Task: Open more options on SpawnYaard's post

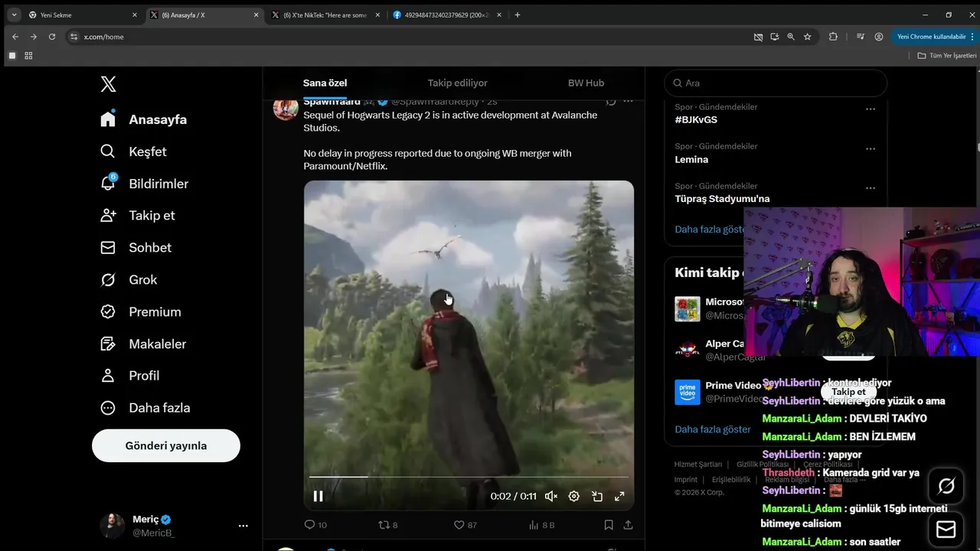Action: [628, 101]
